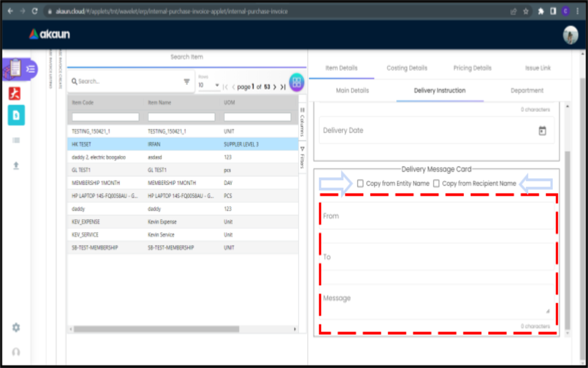The width and height of the screenshot is (588, 368).
Task: Switch to the Pricing Details tab
Action: (x=472, y=68)
